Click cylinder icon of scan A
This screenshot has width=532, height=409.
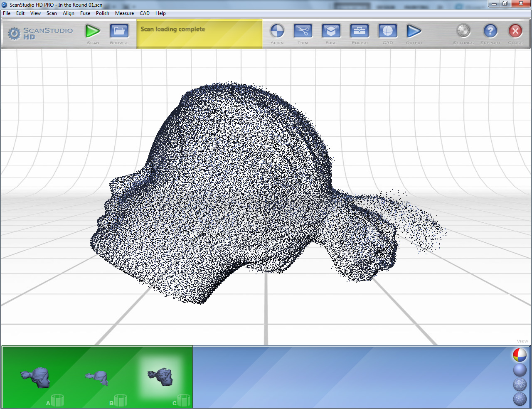pyautogui.click(x=57, y=400)
